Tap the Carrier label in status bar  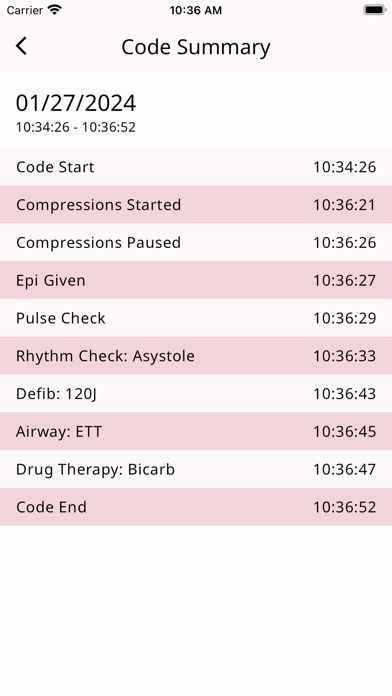click(25, 10)
